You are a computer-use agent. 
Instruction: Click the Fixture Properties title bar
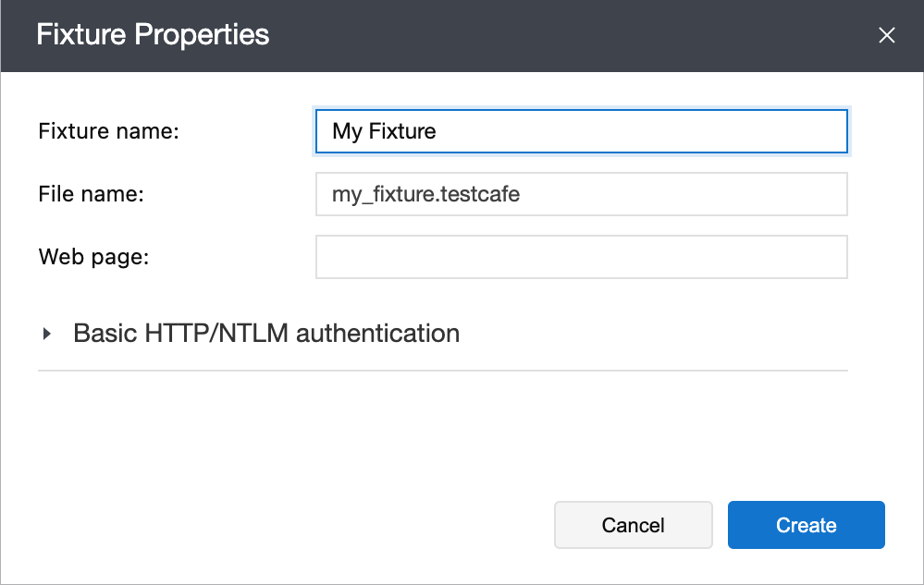pyautogui.click(x=154, y=35)
